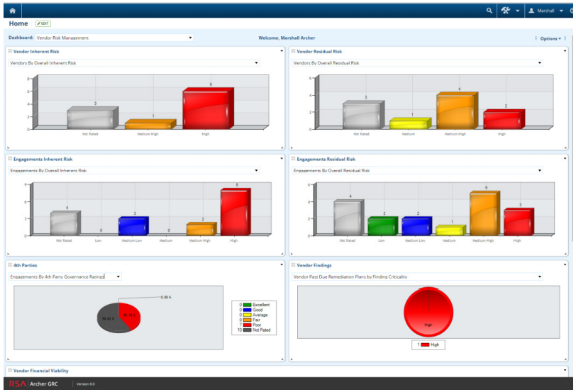Open the Options menu
The width and height of the screenshot is (576, 392).
(550, 38)
